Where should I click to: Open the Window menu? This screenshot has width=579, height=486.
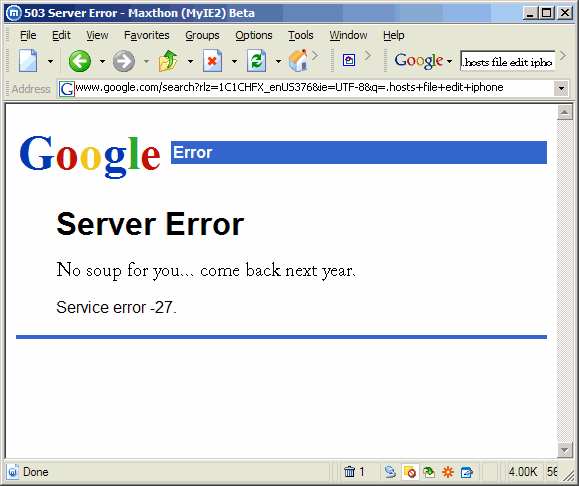click(x=348, y=35)
